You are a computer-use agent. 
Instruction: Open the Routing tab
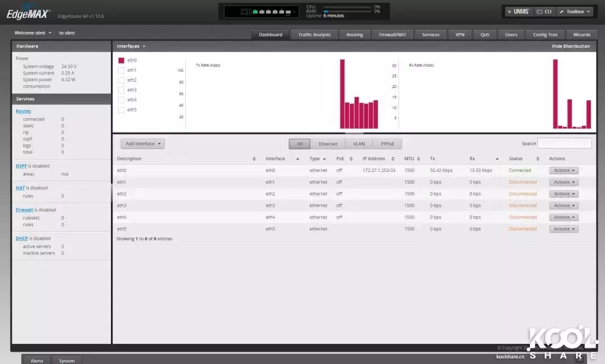coord(355,35)
